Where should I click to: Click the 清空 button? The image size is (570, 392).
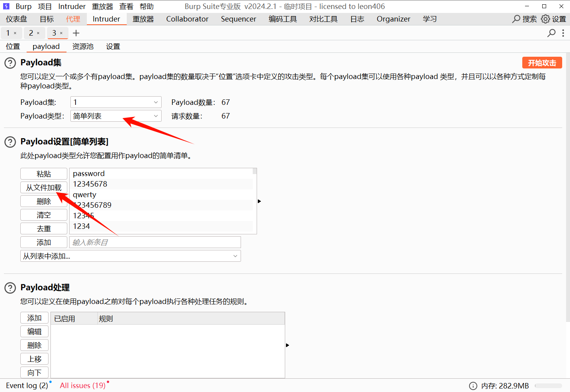[x=44, y=215]
